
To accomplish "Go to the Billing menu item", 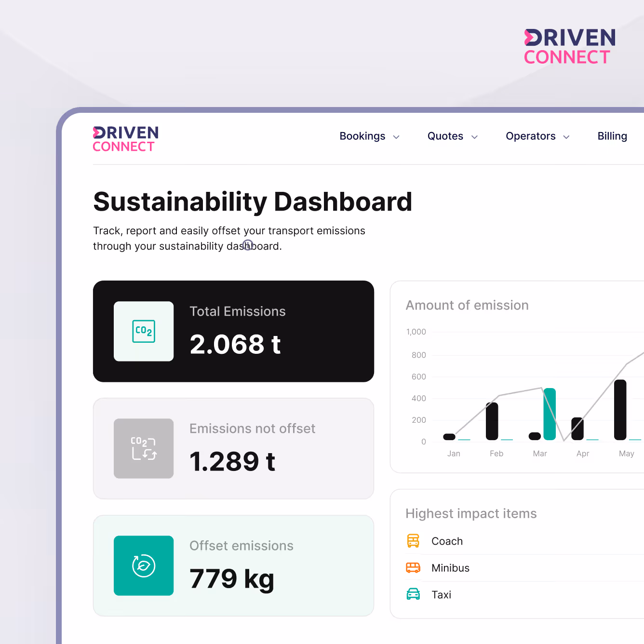I will click(612, 136).
